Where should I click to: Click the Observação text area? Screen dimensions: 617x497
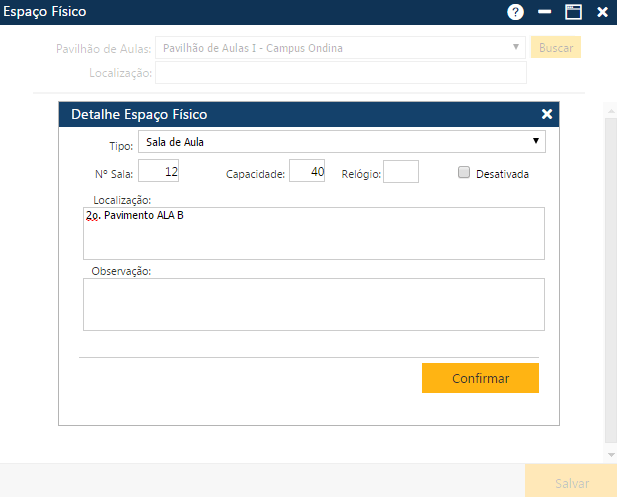click(314, 305)
